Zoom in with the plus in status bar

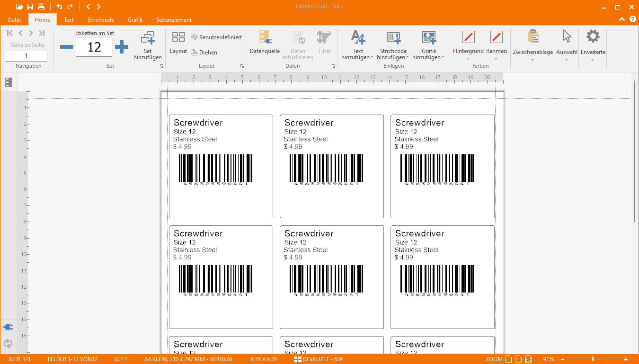click(x=626, y=359)
